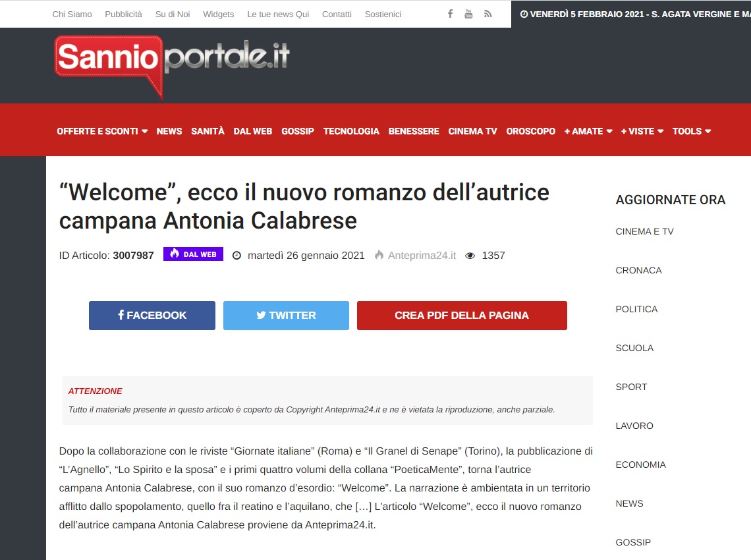Click the ATTENZIONE notice heading
This screenshot has width=751, height=560.
(95, 391)
